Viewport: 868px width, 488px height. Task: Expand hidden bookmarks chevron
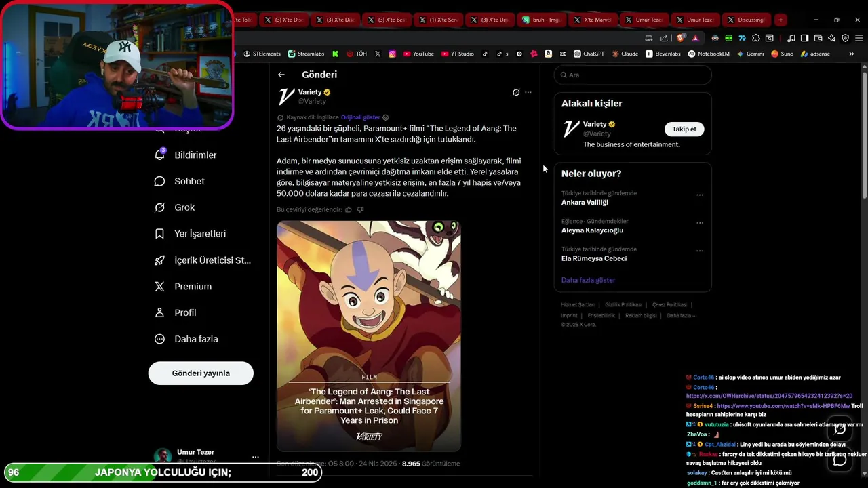point(853,54)
